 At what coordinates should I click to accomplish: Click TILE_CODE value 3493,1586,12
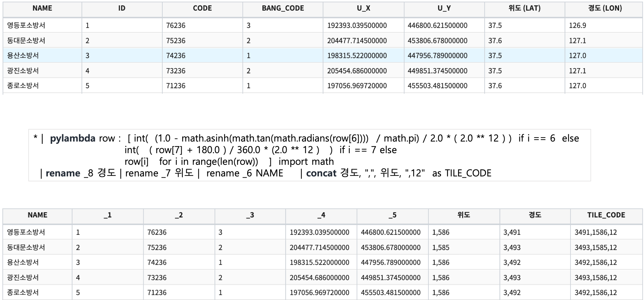[x=595, y=278]
